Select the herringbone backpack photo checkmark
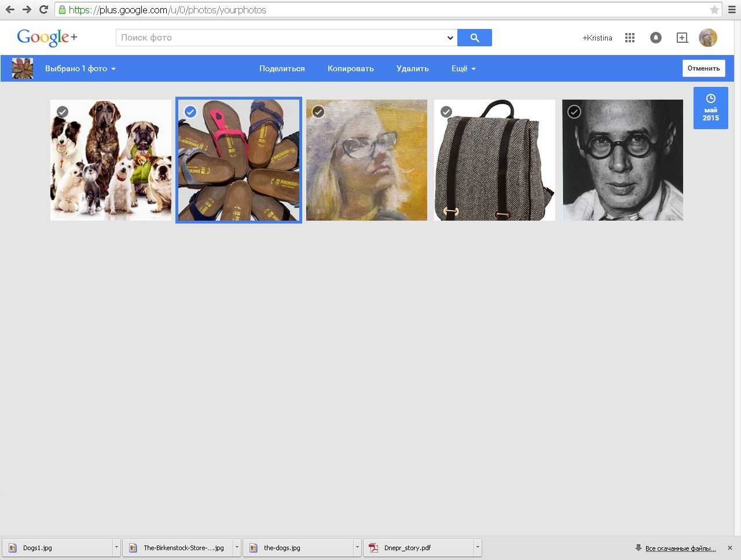The width and height of the screenshot is (741, 560). pyautogui.click(x=446, y=112)
